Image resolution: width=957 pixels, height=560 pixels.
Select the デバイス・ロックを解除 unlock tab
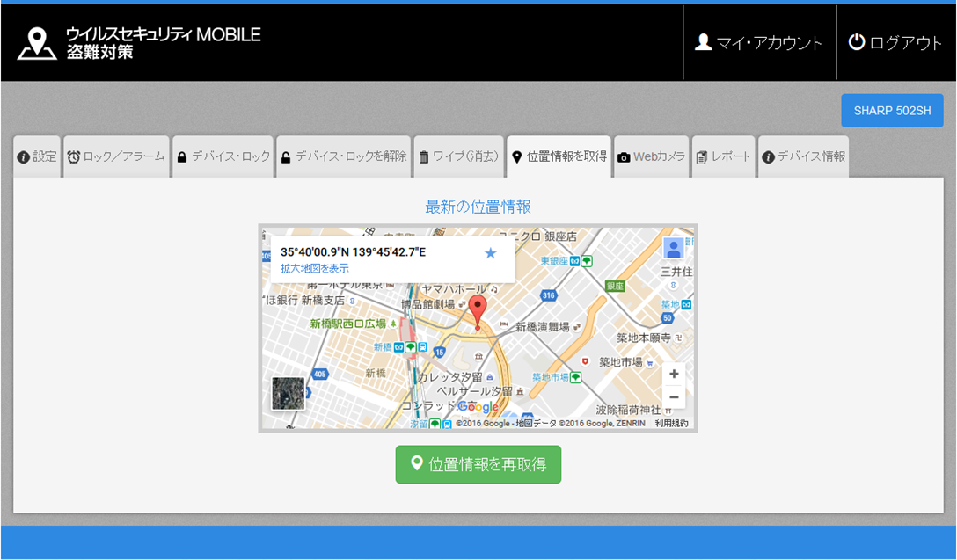coord(343,156)
